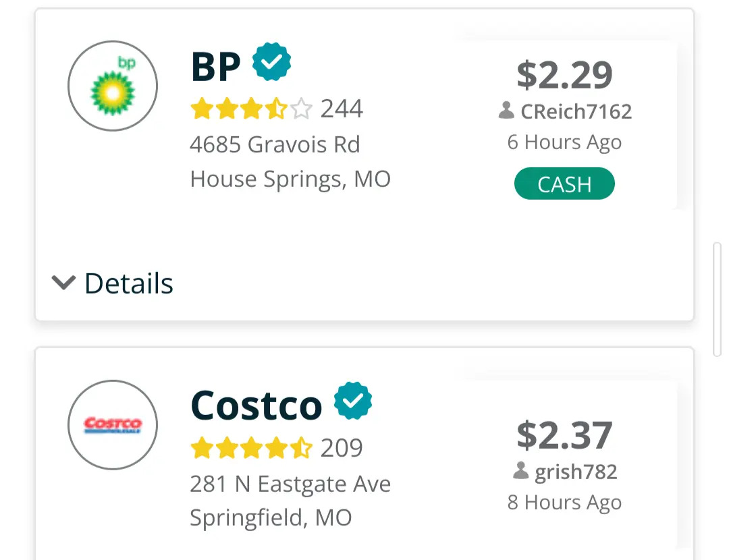The height and width of the screenshot is (560, 729).
Task: Click user icon beside grish782
Action: coord(520,471)
